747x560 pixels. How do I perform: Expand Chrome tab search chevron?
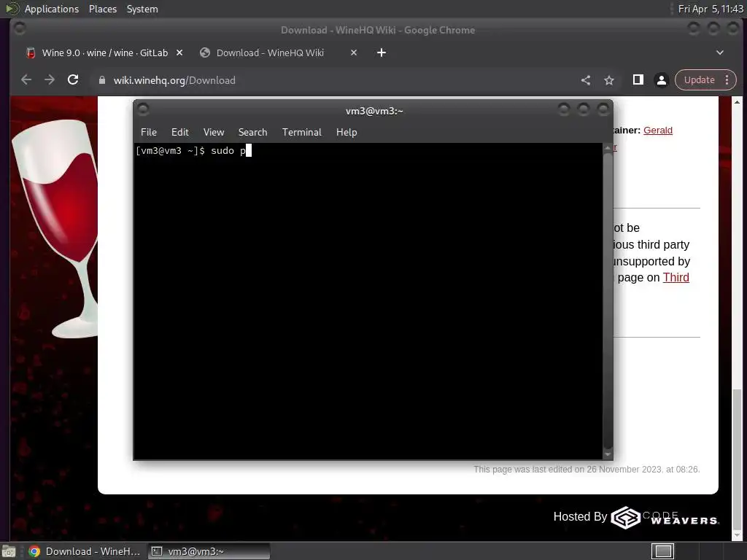720,52
